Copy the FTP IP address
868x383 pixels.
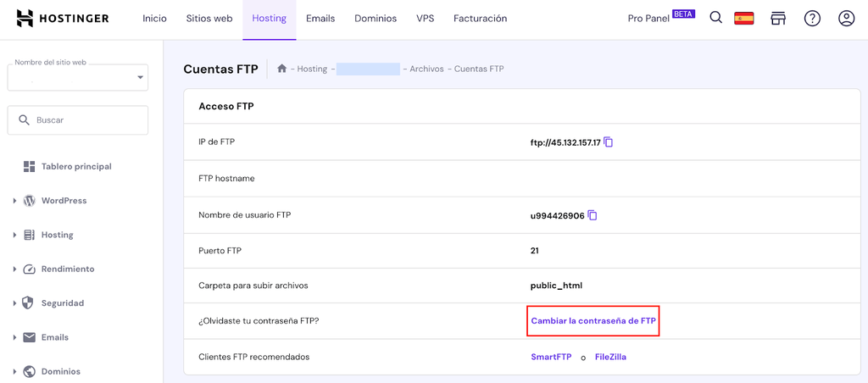coord(609,142)
